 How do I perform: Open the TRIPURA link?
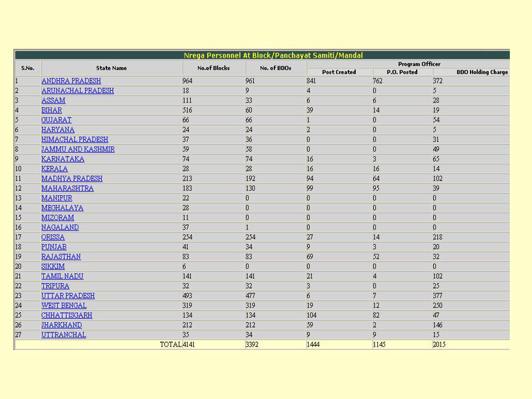pyautogui.click(x=55, y=287)
